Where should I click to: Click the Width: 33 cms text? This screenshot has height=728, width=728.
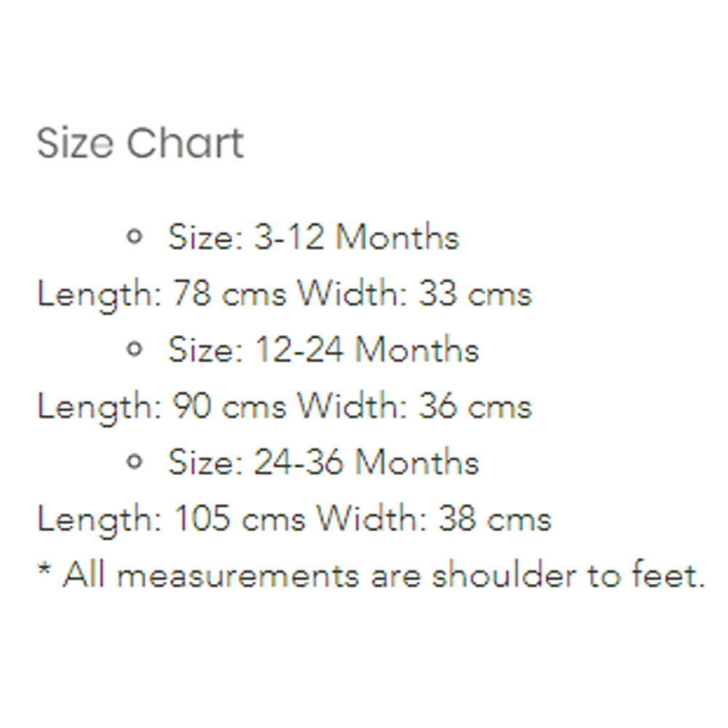point(414,294)
